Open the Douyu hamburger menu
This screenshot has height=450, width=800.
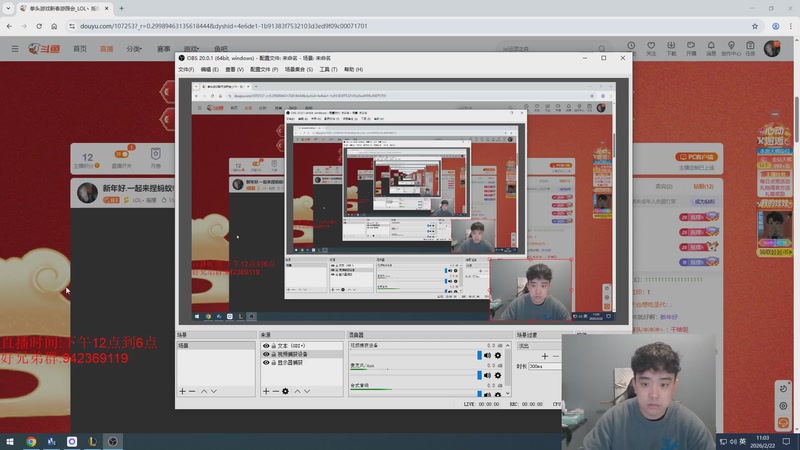click(15, 49)
